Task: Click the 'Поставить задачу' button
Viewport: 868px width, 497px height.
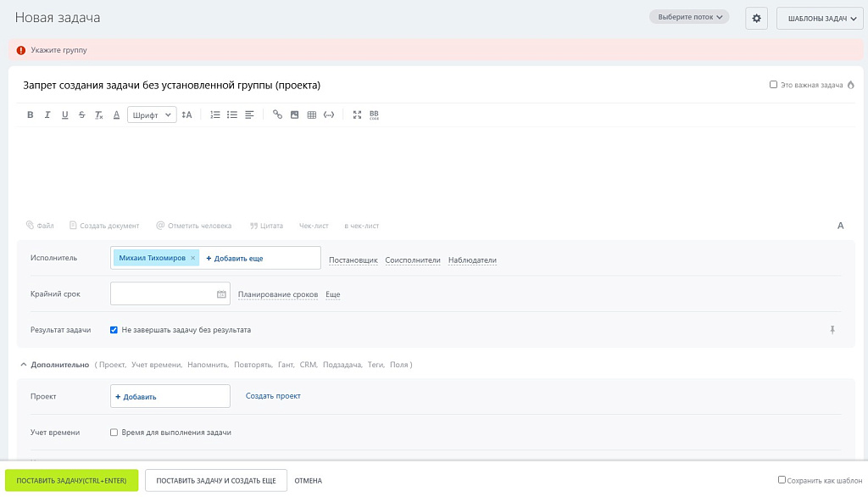Action: click(x=71, y=481)
